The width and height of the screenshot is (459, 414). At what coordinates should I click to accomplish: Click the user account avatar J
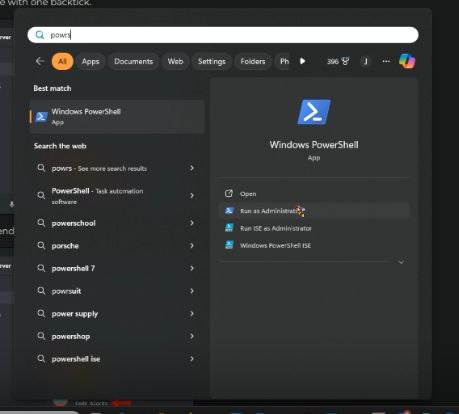(366, 61)
